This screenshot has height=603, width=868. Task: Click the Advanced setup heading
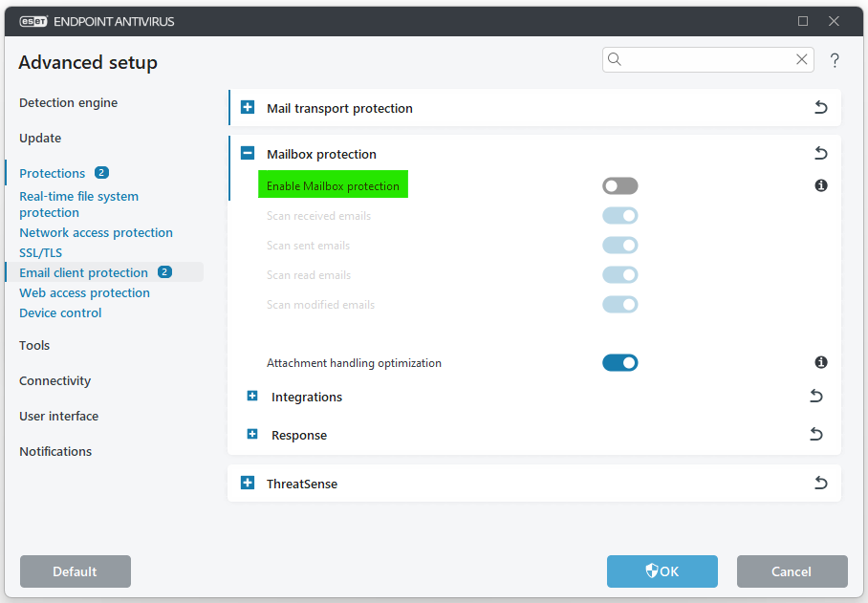coord(88,62)
